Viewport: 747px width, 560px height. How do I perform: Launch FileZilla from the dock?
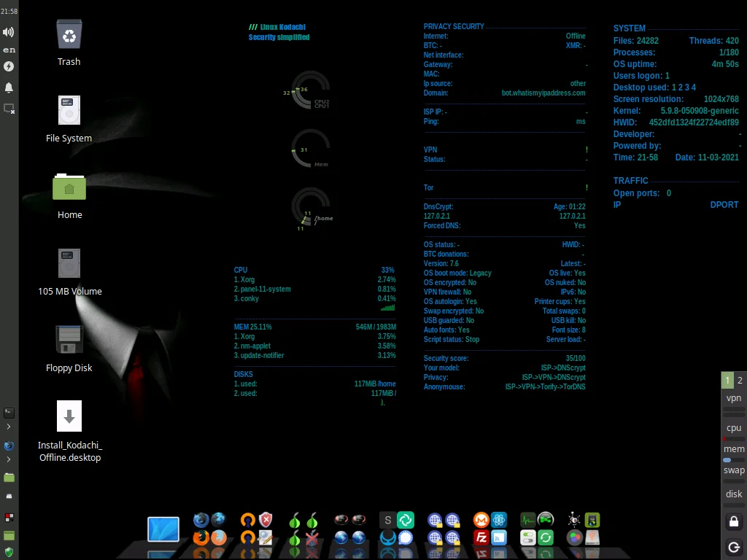tap(481, 538)
